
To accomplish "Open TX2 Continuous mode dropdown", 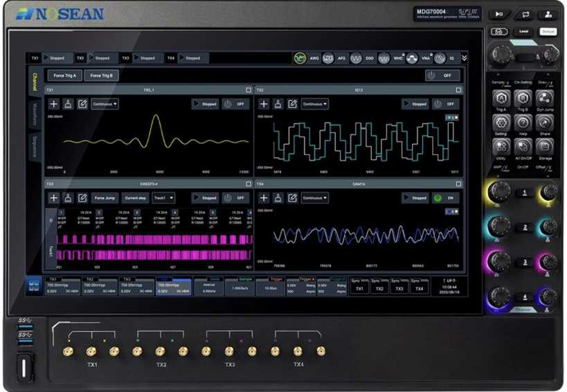I will click(315, 104).
